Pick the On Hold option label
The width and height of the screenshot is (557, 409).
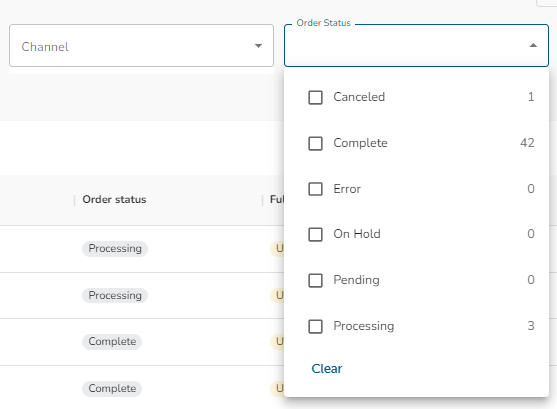point(357,234)
